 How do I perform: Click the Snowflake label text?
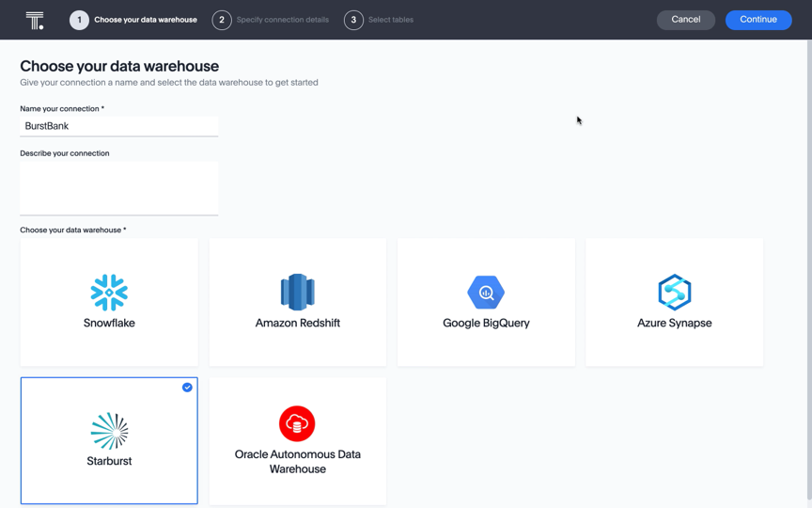(109, 323)
